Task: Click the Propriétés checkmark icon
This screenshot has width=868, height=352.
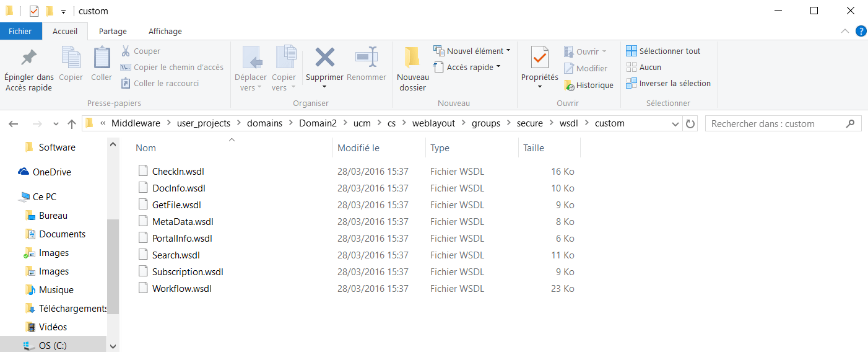Action: point(539,58)
